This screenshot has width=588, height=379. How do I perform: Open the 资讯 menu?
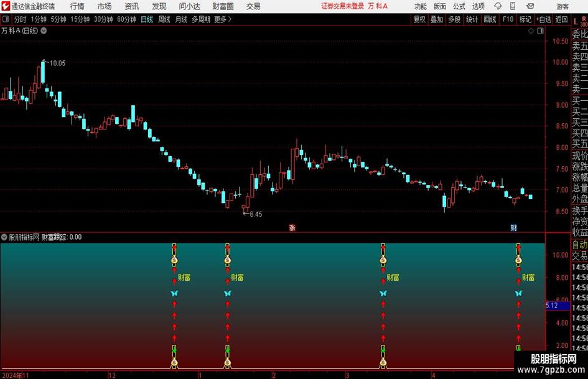pyautogui.click(x=132, y=6)
